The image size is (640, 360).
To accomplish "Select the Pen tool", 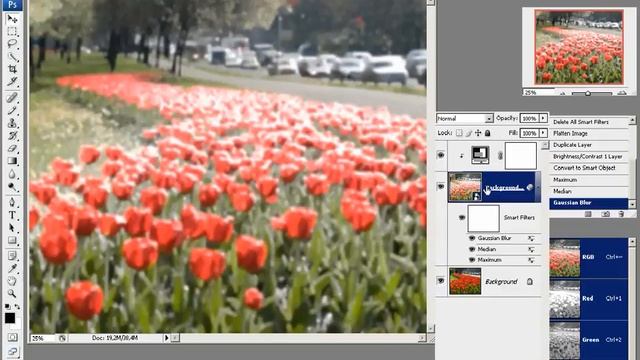I will coord(12,202).
